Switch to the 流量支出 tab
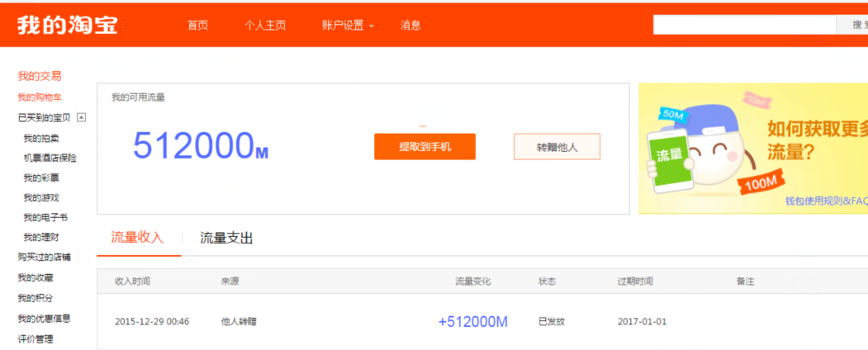 coord(226,238)
